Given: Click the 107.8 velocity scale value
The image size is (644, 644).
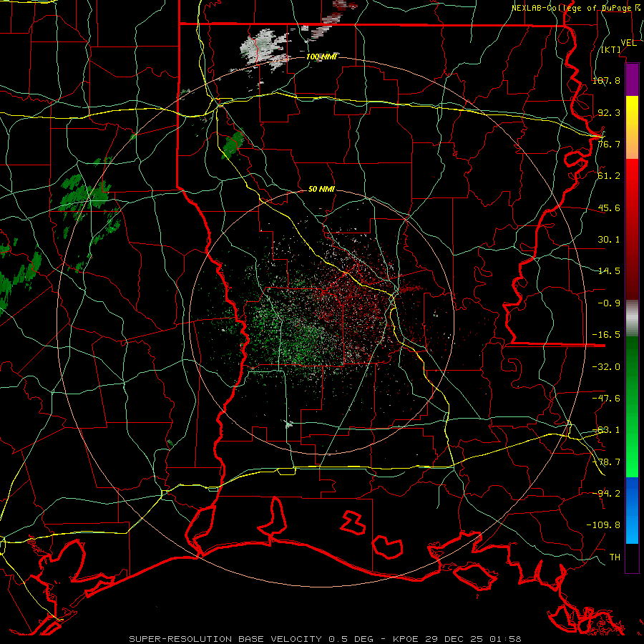Looking at the screenshot, I should [606, 80].
